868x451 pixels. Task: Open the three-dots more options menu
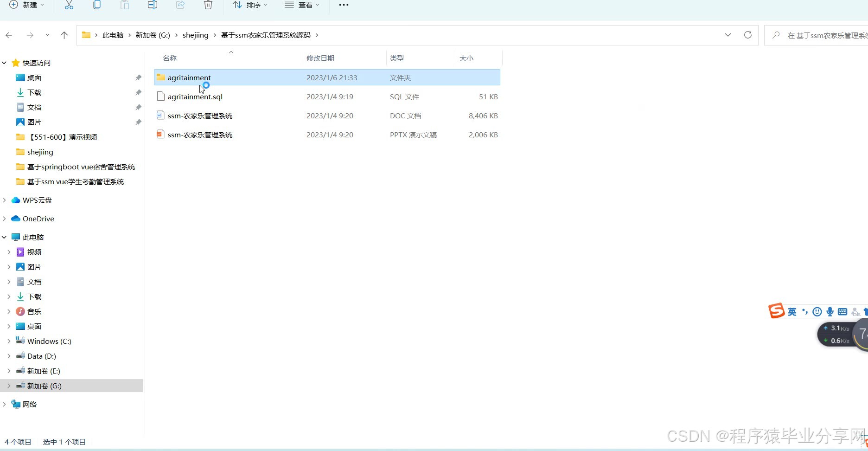(344, 5)
